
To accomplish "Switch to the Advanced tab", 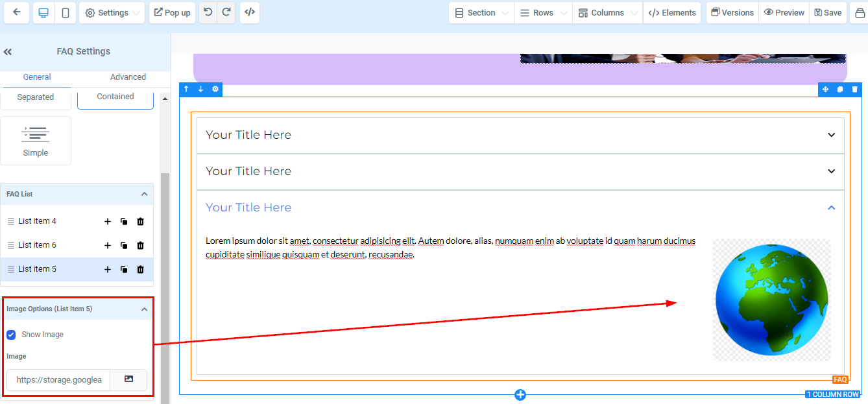I will pyautogui.click(x=128, y=77).
